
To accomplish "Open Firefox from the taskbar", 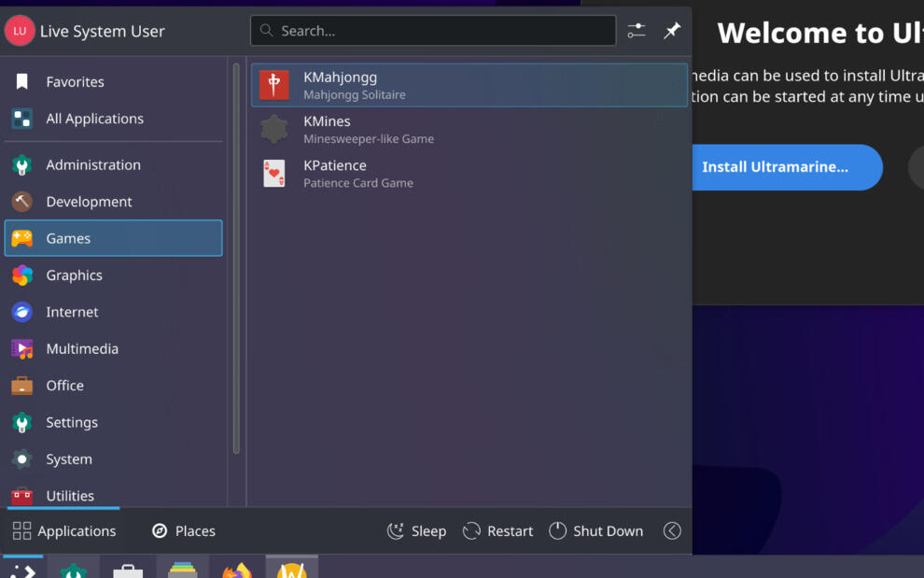I will coord(237,568).
